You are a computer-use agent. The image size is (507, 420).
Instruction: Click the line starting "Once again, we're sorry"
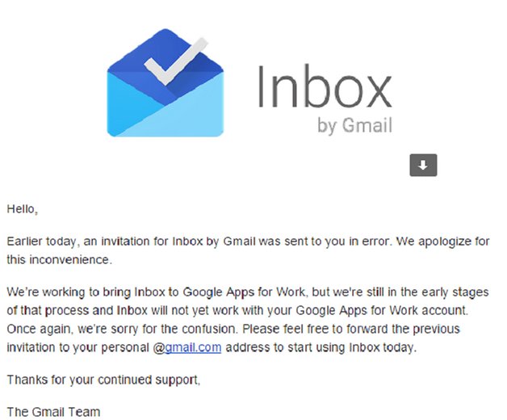(233, 329)
